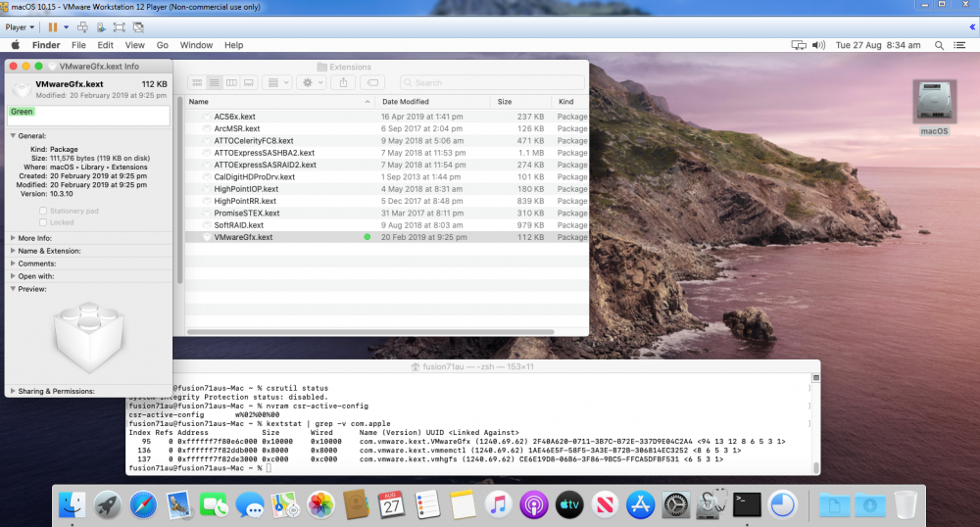Open the Action gear dropdown in Finder toolbar
This screenshot has width=980, height=527.
[x=313, y=82]
